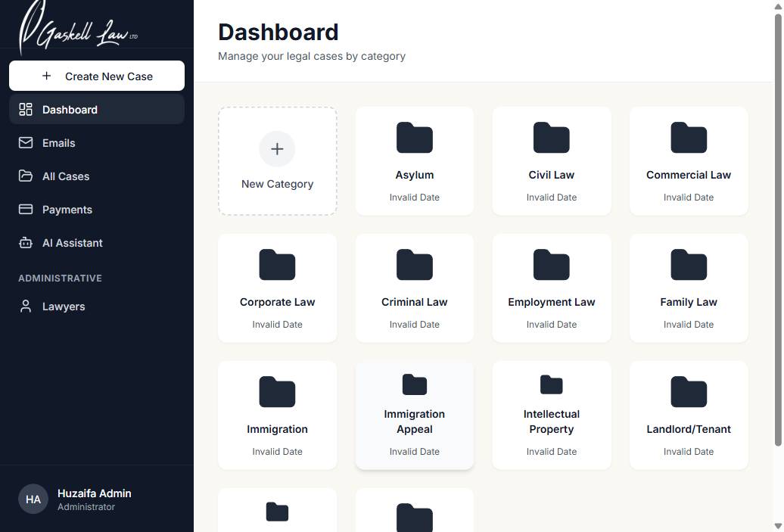
Task: Open the Asylum category folder icon
Action: pyautogui.click(x=414, y=138)
